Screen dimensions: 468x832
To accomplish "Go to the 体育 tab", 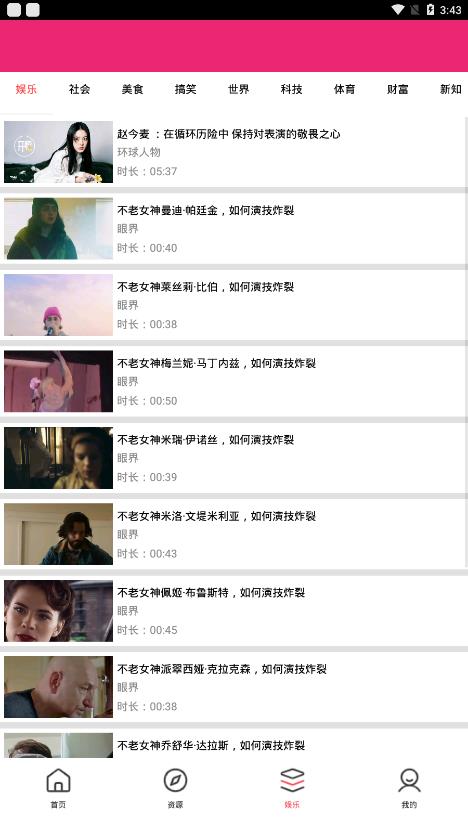I will (344, 89).
